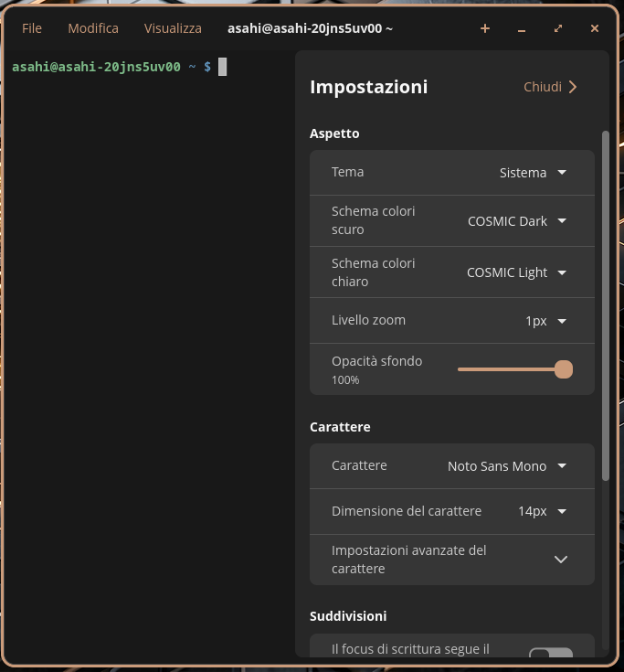Open a new terminal tab with plus icon
Image resolution: width=624 pixels, height=672 pixels.
click(x=485, y=28)
